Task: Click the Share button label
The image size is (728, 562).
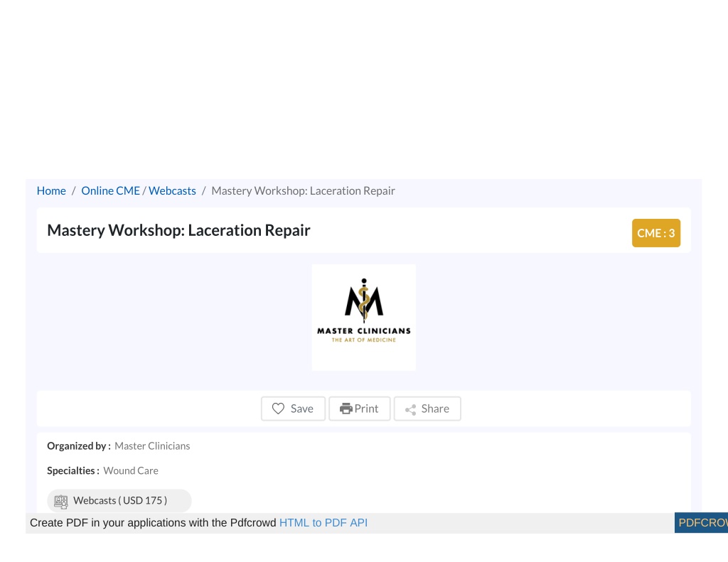Action: point(435,409)
